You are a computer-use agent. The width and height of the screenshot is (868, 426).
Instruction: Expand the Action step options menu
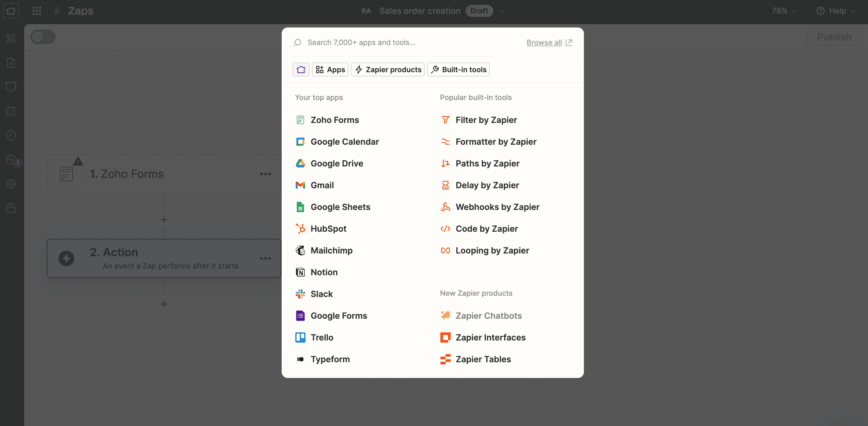pos(267,258)
